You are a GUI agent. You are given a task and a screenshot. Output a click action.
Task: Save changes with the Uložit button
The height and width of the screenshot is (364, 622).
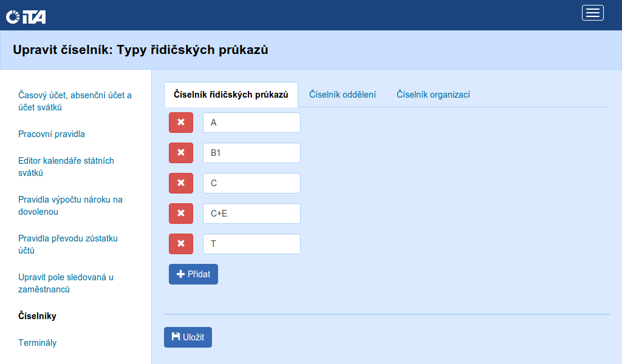[x=188, y=337]
